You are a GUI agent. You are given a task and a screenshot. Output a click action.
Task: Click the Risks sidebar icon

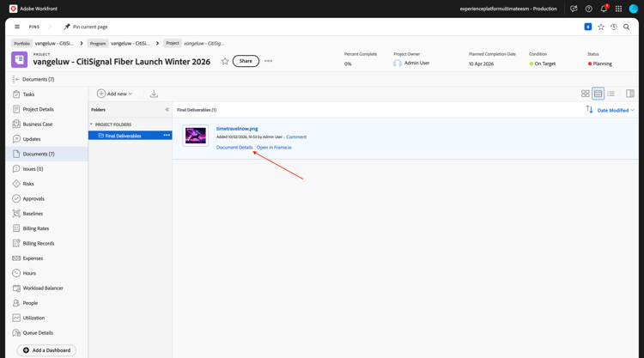[16, 184]
